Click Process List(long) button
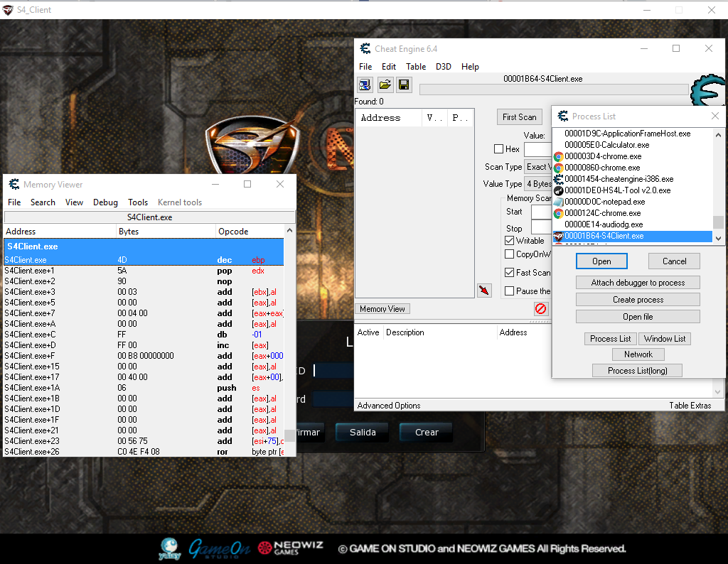728x564 pixels. [638, 371]
